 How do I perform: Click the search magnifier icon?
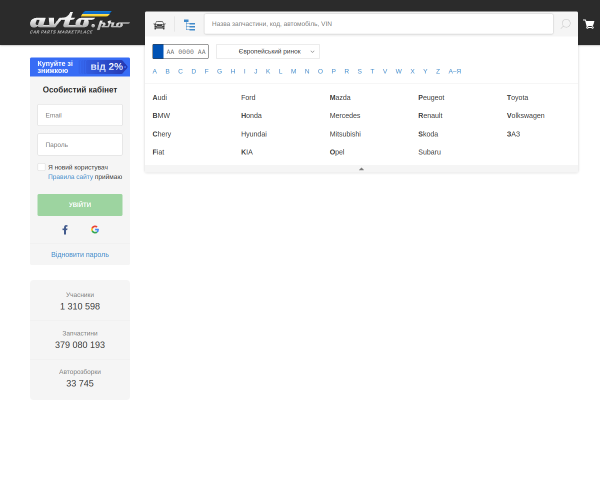566,24
